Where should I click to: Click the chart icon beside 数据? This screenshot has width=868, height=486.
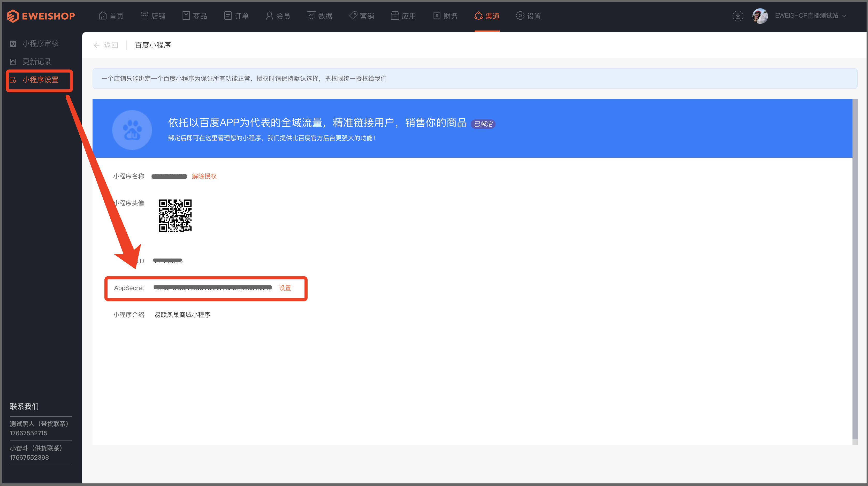click(311, 16)
